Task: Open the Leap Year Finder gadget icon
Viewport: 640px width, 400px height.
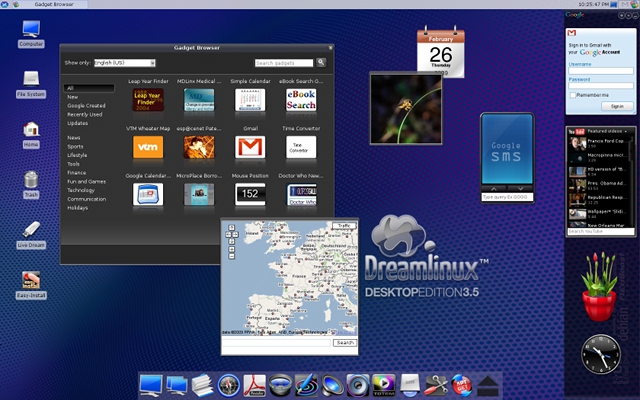Action: coord(148,100)
